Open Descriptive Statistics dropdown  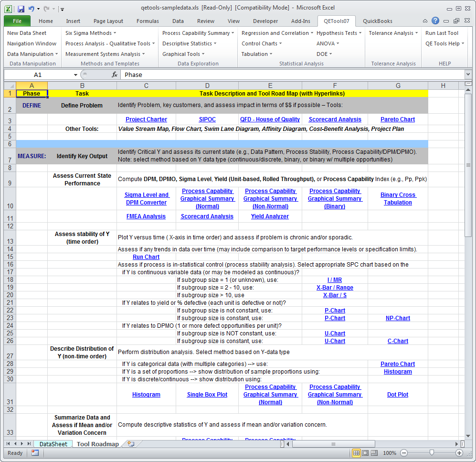click(x=189, y=43)
